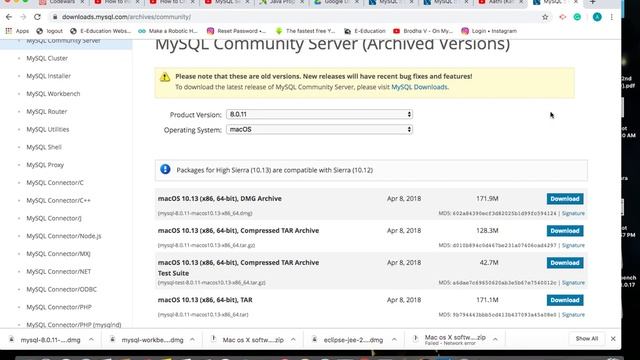
Task: Click the blue info icon beside Sierra note
Action: pos(165,169)
